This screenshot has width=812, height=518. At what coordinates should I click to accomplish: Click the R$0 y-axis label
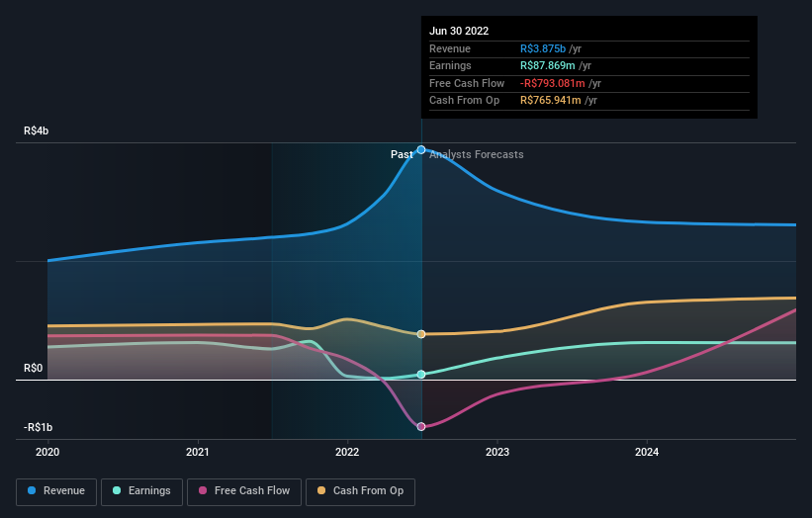click(x=34, y=368)
